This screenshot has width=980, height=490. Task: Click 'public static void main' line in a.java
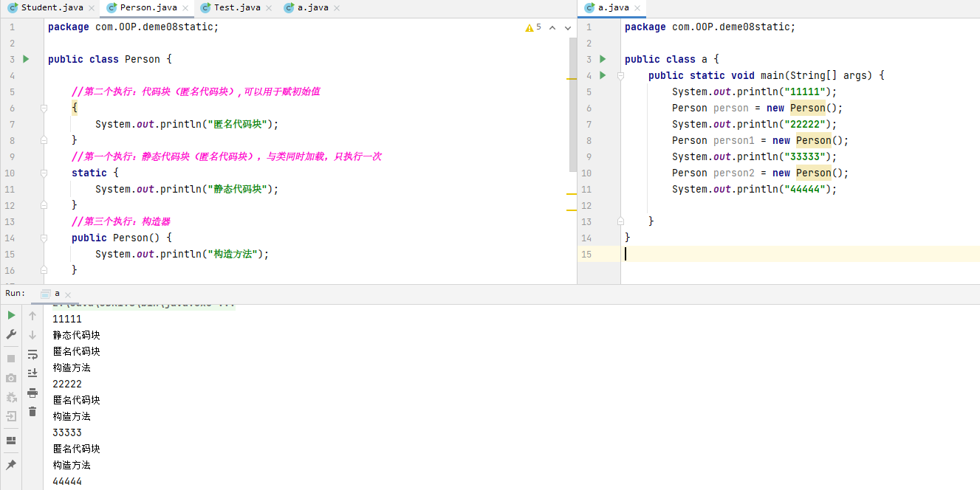[x=766, y=75]
